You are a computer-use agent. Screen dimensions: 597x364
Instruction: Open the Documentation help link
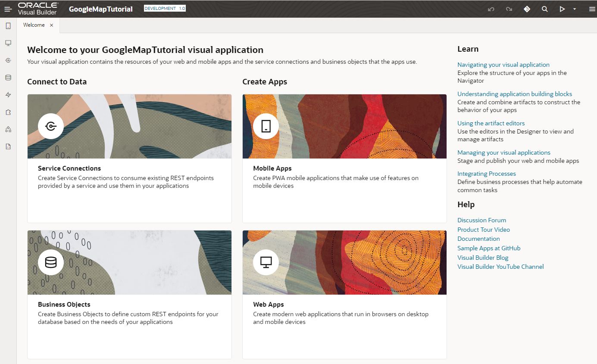[478, 239]
